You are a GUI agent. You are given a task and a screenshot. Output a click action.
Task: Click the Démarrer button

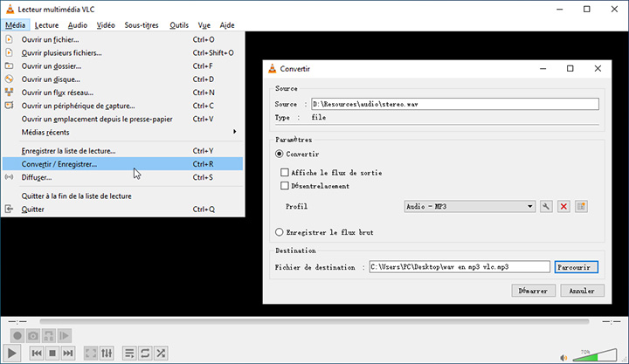533,291
